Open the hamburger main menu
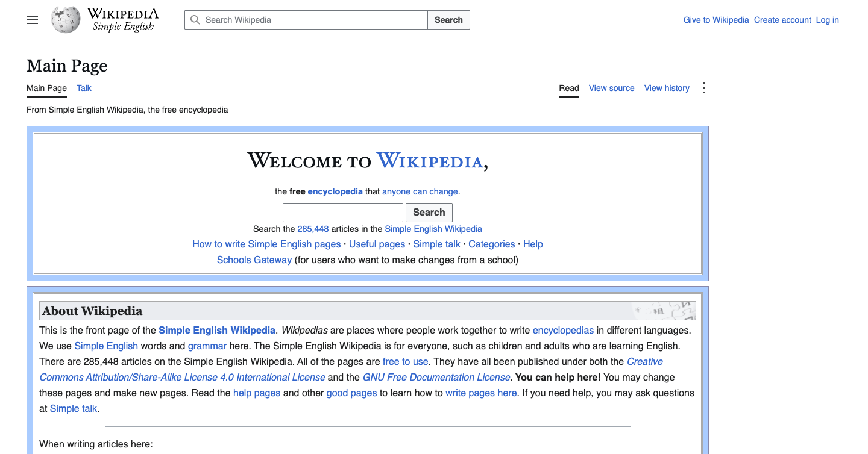Viewport: 868px width, 454px height. click(33, 20)
